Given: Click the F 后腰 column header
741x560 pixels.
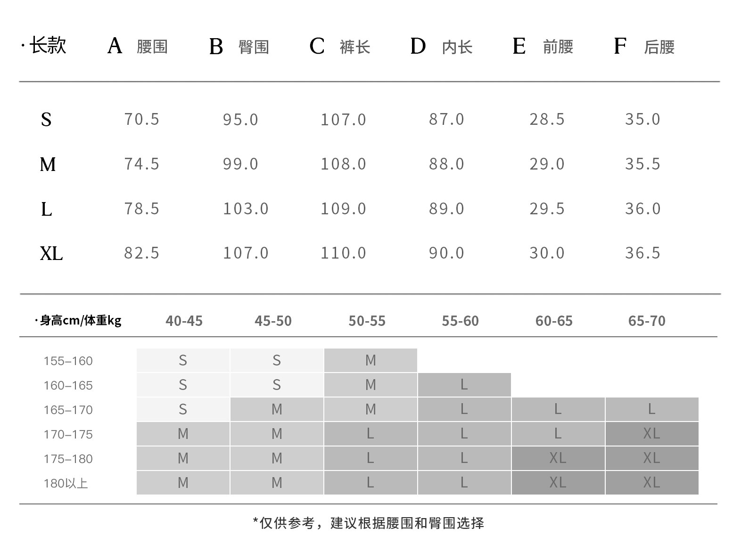Looking at the screenshot, I should tap(644, 47).
